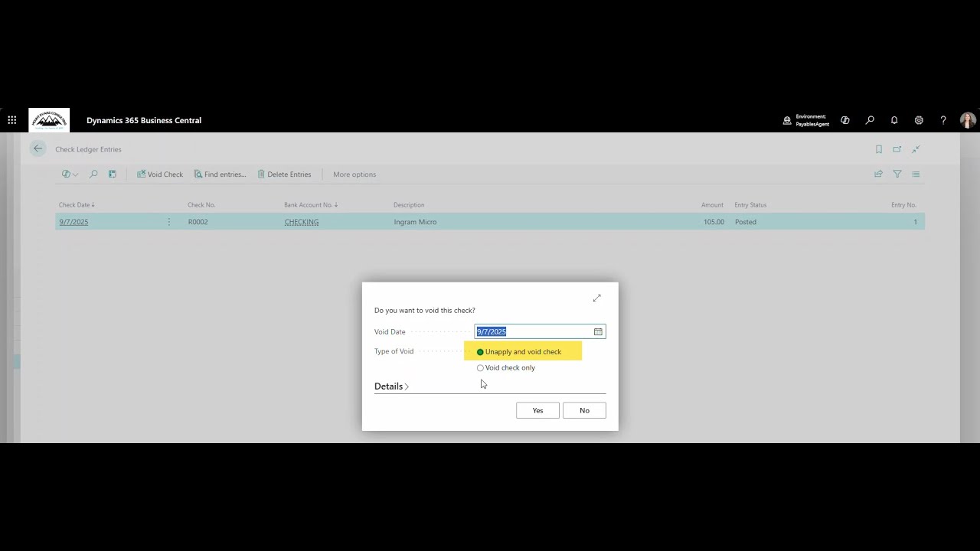Collapse the page with the inward arrows icon
Viewport: 980px width, 551px height.
pyautogui.click(x=916, y=149)
